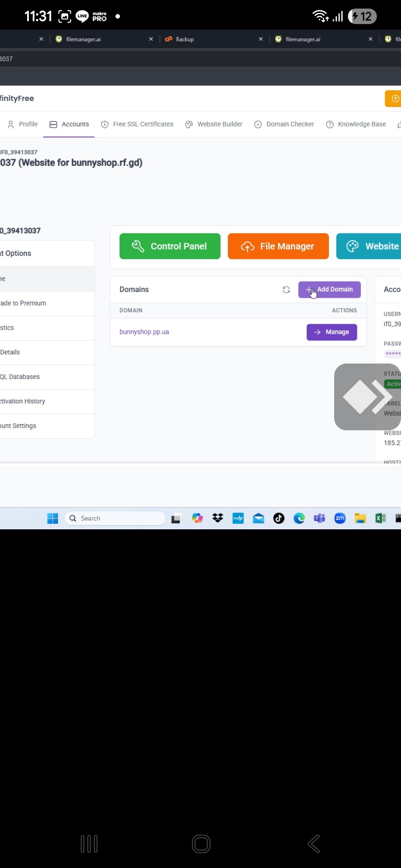Click the Windows taskbar Search box
The width and height of the screenshot is (401, 868).
click(115, 518)
